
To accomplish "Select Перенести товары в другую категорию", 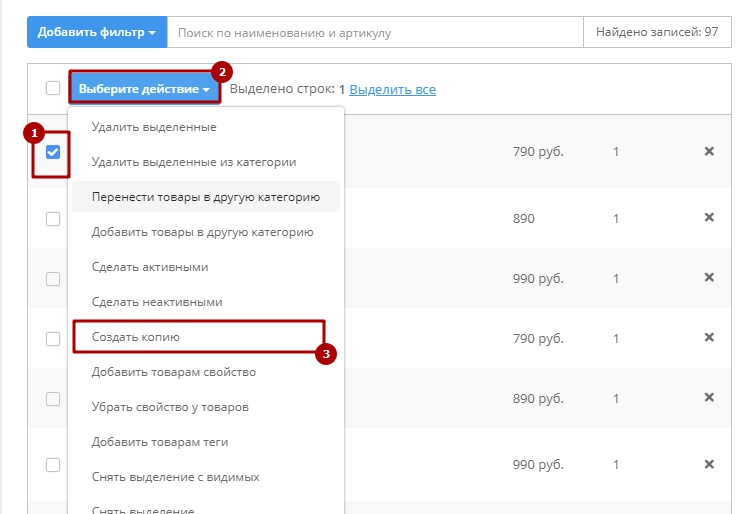I will pos(206,197).
